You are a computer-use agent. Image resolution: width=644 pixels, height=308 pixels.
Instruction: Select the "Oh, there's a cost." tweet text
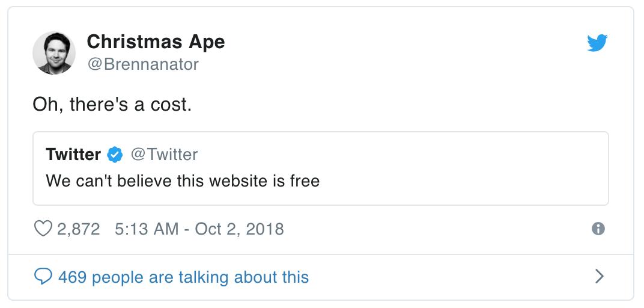pos(112,105)
